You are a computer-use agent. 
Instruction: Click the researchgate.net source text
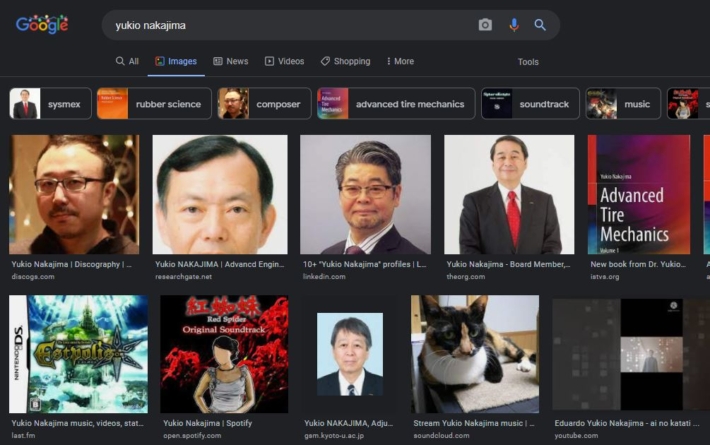pos(183,276)
